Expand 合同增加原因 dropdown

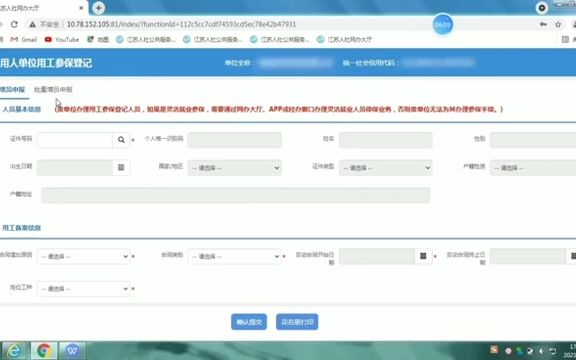pos(83,256)
